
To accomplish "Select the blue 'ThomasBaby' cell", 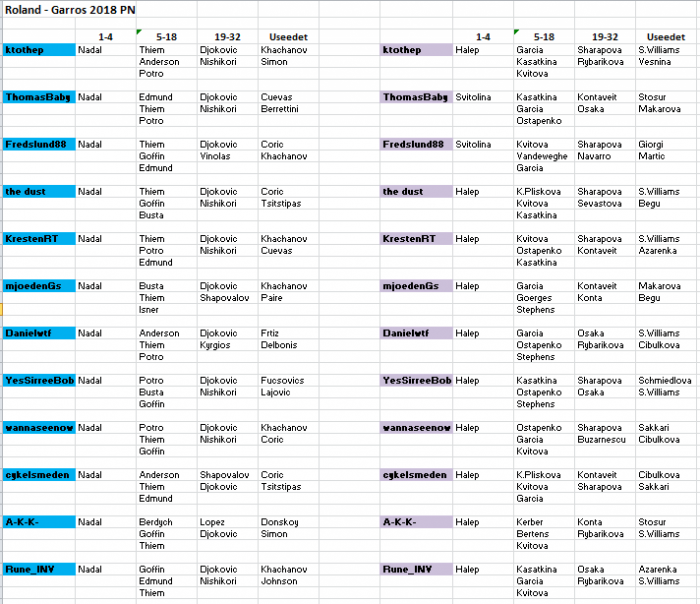I will 39,97.
